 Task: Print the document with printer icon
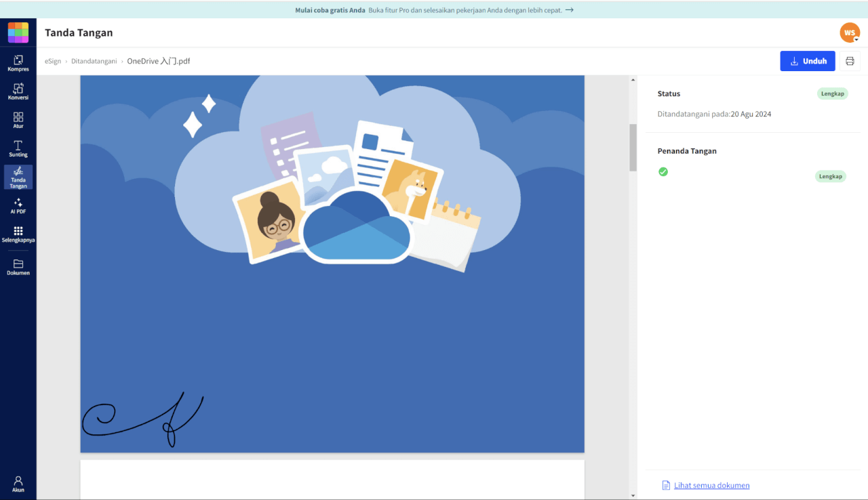(x=850, y=61)
